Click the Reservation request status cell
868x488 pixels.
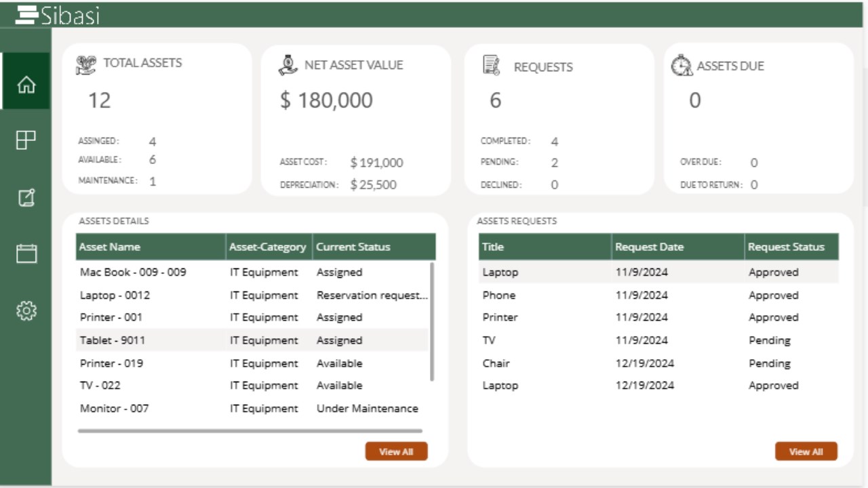[372, 296]
